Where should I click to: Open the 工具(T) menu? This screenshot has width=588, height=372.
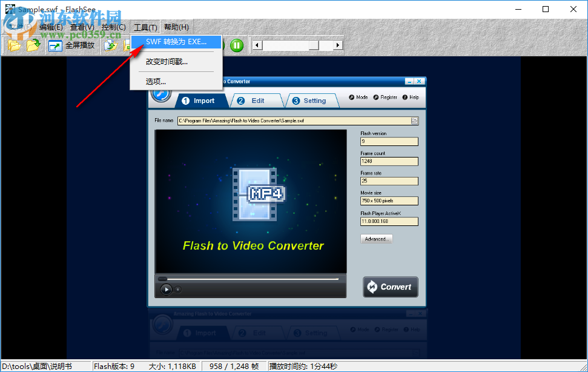(145, 27)
